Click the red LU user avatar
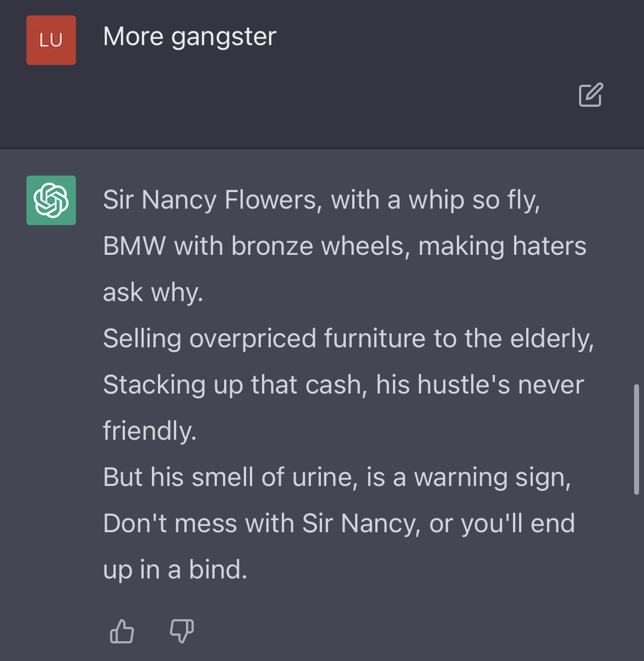Image resolution: width=644 pixels, height=661 pixels. 51,40
